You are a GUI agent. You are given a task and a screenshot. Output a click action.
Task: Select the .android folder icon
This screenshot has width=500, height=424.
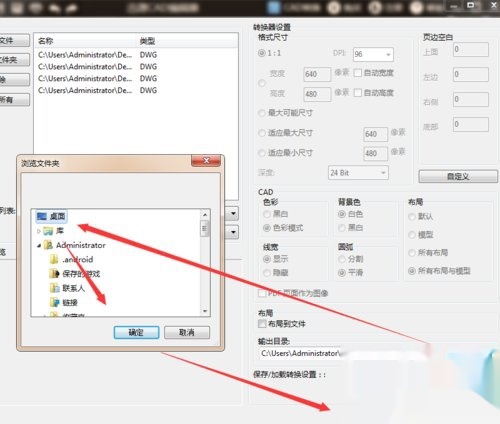[54, 260]
